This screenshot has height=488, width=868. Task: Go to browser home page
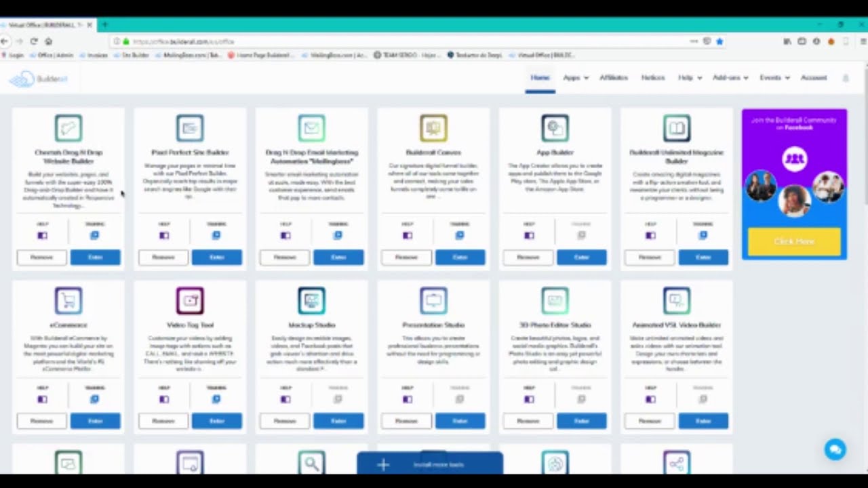[x=48, y=41]
